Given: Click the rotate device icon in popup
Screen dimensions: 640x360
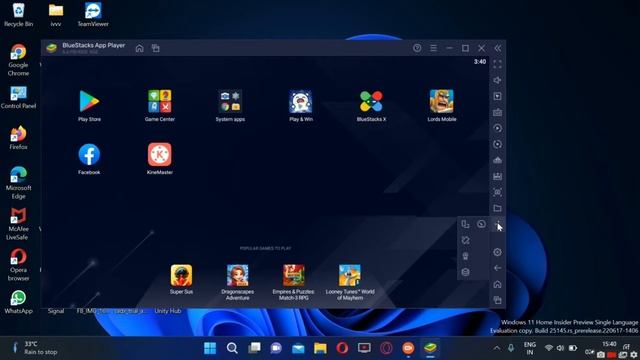Looking at the screenshot, I should click(465, 224).
